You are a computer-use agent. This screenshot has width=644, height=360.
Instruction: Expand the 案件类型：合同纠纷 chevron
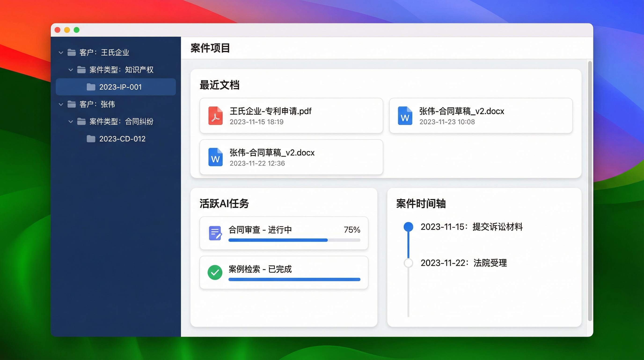tap(70, 121)
